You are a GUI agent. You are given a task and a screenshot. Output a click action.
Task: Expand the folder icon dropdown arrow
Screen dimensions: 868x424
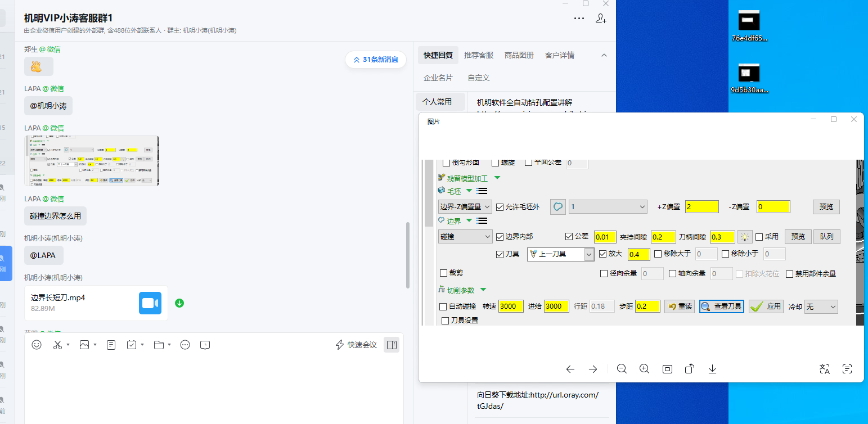(x=169, y=345)
